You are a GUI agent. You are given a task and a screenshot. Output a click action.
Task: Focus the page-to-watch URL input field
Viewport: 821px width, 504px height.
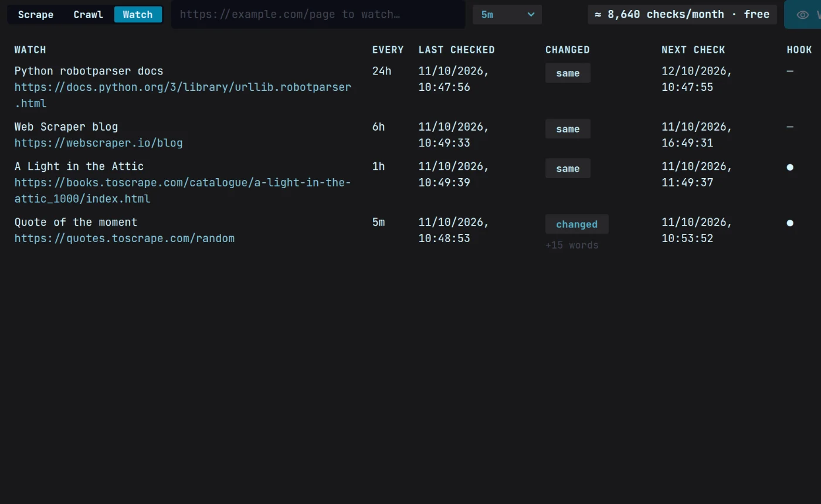tap(318, 15)
